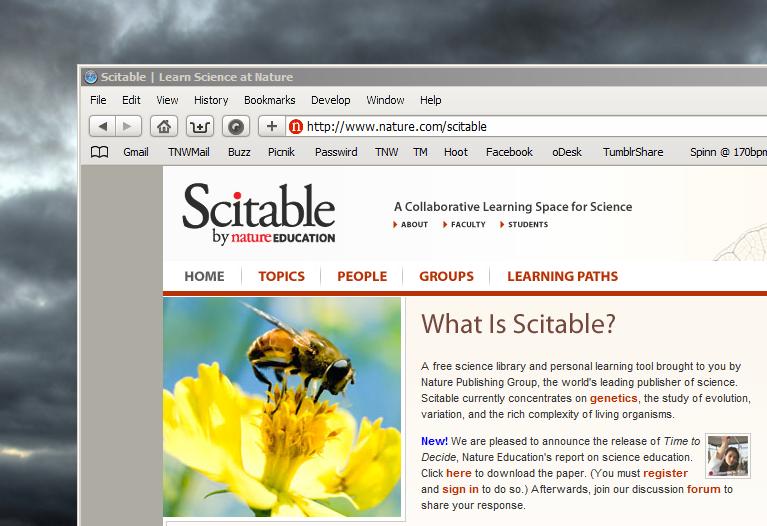Open the Passwird bookmark
The width and height of the screenshot is (767, 526).
click(x=336, y=152)
